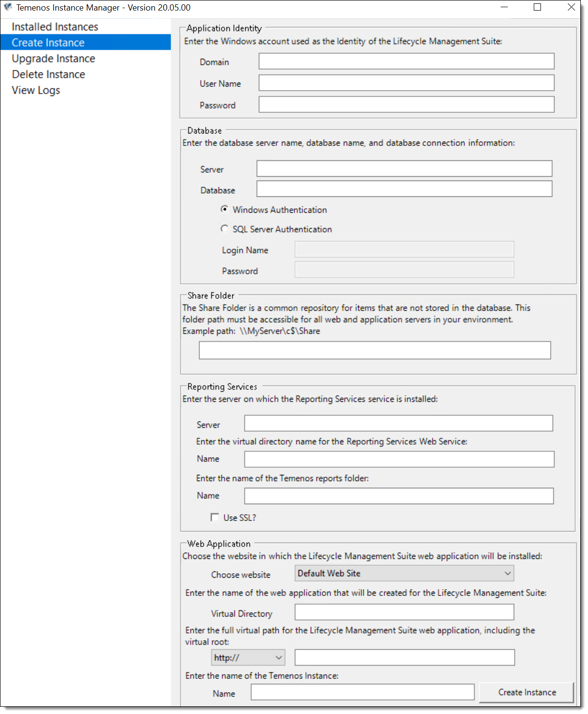Enable the Use SSL? checkbox
The height and width of the screenshot is (714, 588).
pyautogui.click(x=215, y=517)
